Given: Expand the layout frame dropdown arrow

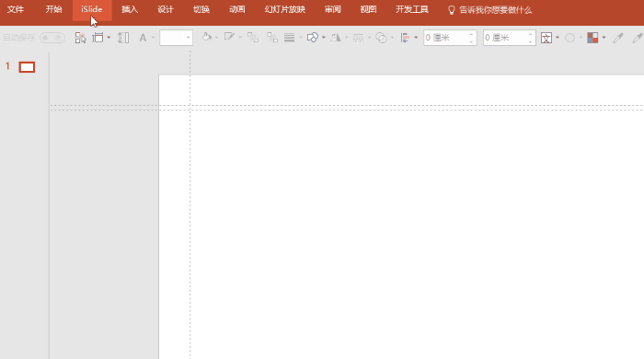Looking at the screenshot, I should pyautogui.click(x=109, y=38).
